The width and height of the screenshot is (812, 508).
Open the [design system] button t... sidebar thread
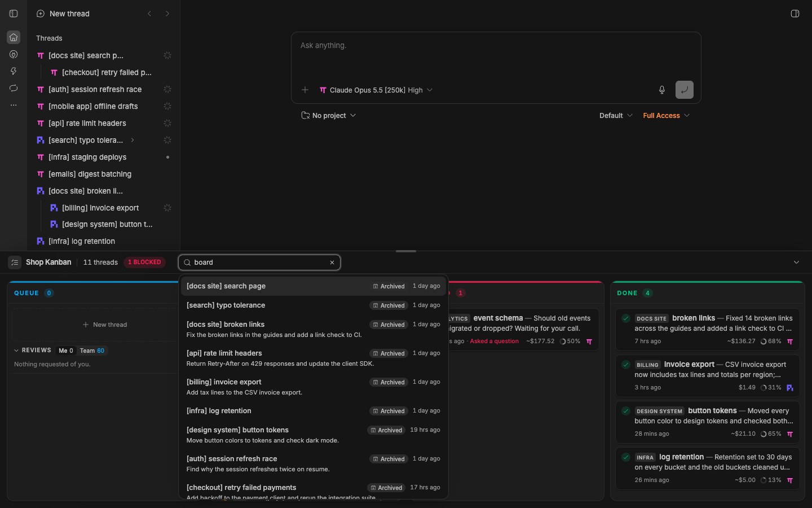pyautogui.click(x=107, y=224)
